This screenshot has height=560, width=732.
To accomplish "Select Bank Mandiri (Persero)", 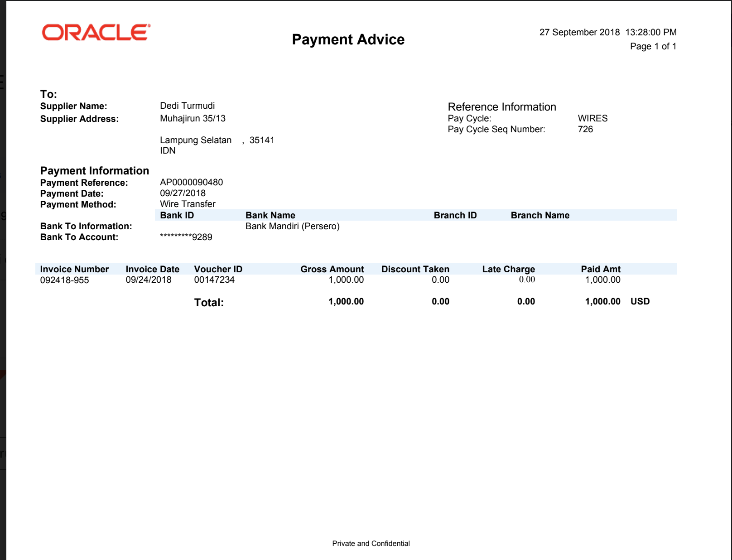I will (293, 226).
